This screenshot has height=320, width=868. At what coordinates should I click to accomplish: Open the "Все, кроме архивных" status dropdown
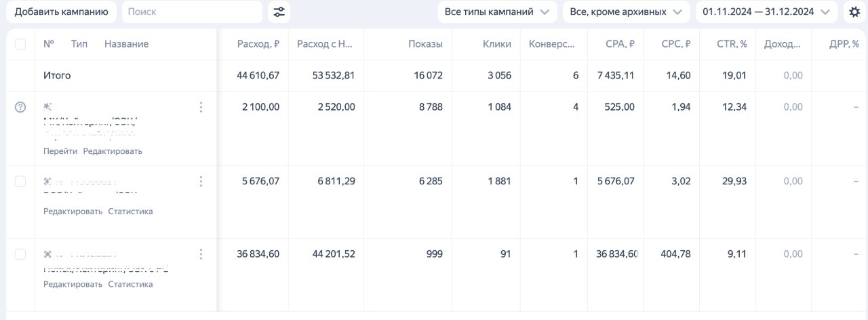(626, 12)
